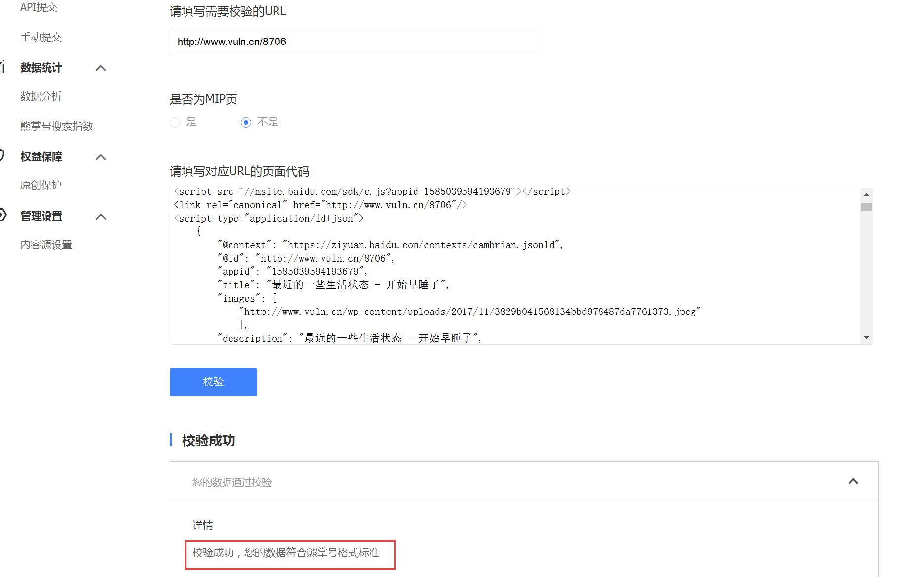Open 内容源设置 in the sidebar

[x=46, y=245]
